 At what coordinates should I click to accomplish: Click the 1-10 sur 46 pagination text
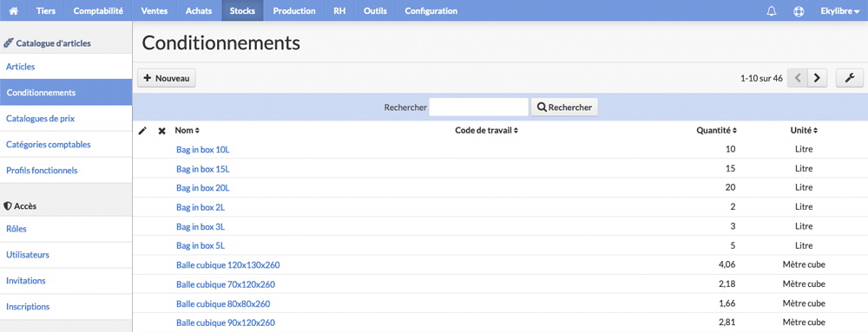coord(761,78)
